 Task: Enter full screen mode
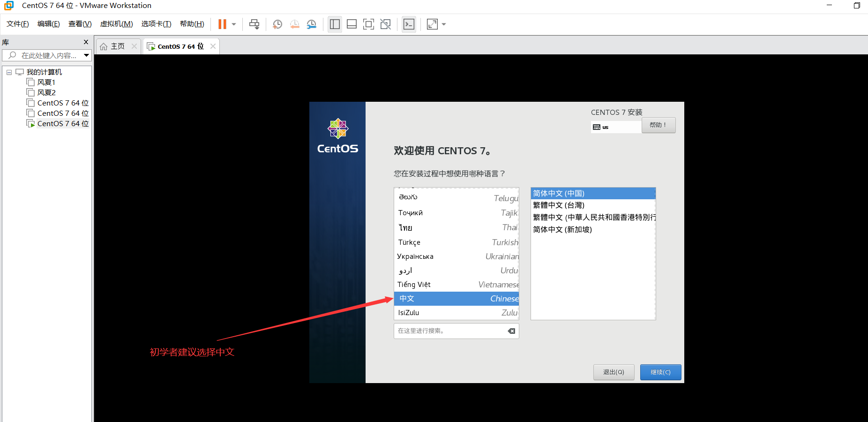(x=369, y=24)
